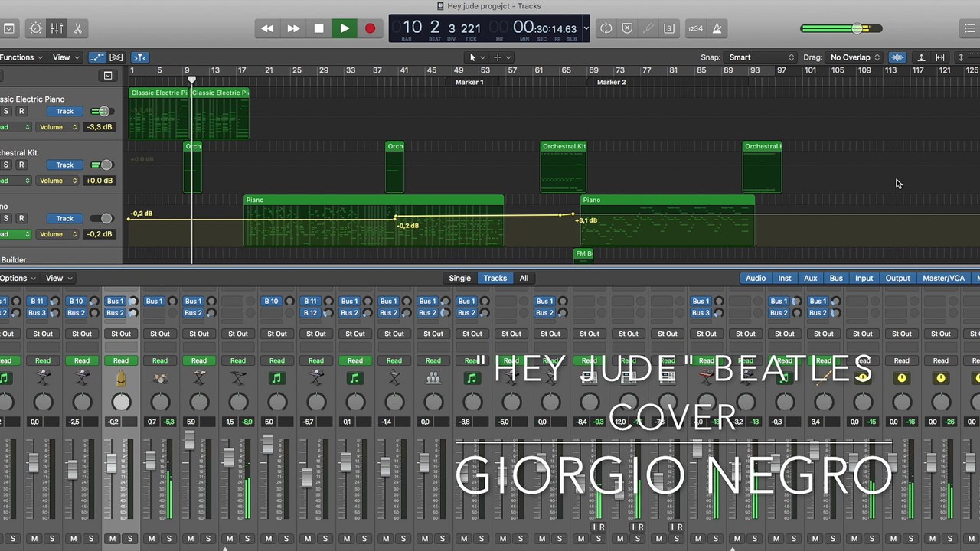This screenshot has height=551, width=980.
Task: Open the Editors with the scissors icon
Action: [x=77, y=28]
